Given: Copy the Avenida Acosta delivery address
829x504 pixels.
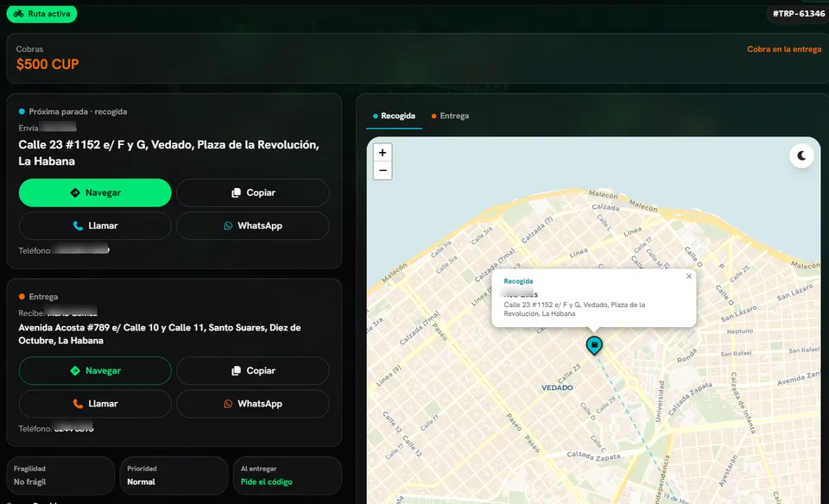Looking at the screenshot, I should tap(253, 371).
